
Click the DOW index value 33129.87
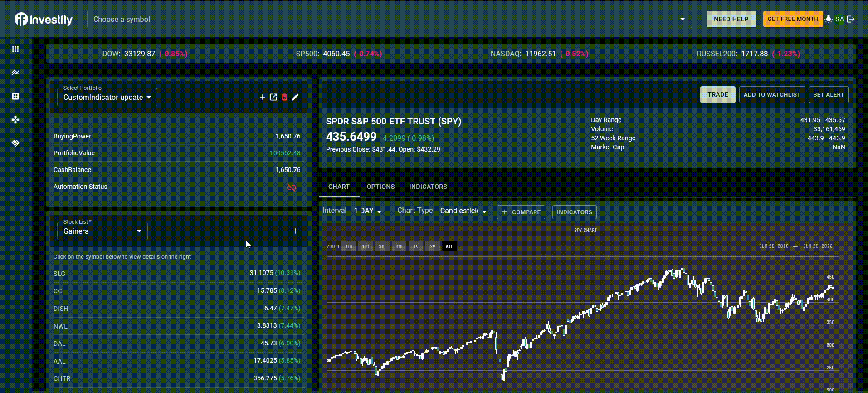point(140,54)
